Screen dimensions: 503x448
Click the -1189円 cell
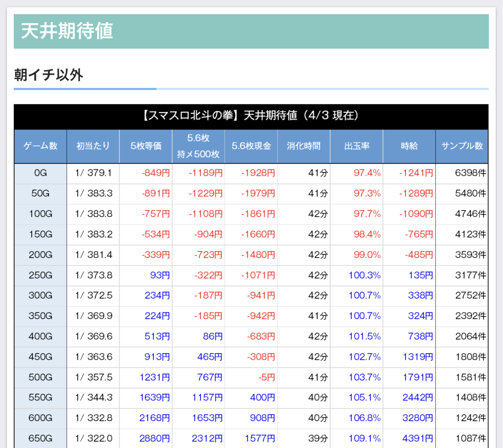point(199,173)
